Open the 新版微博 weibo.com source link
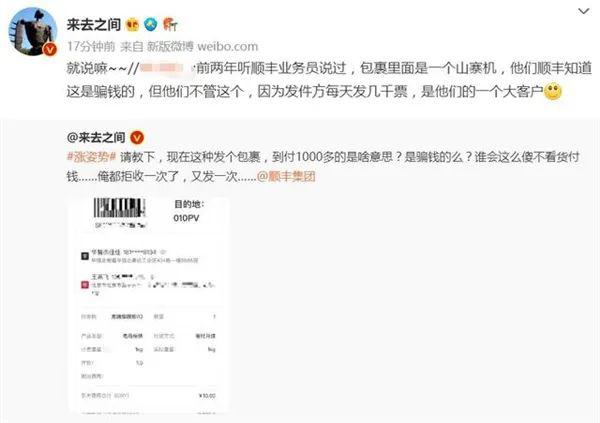The image size is (600, 423). (x=203, y=47)
